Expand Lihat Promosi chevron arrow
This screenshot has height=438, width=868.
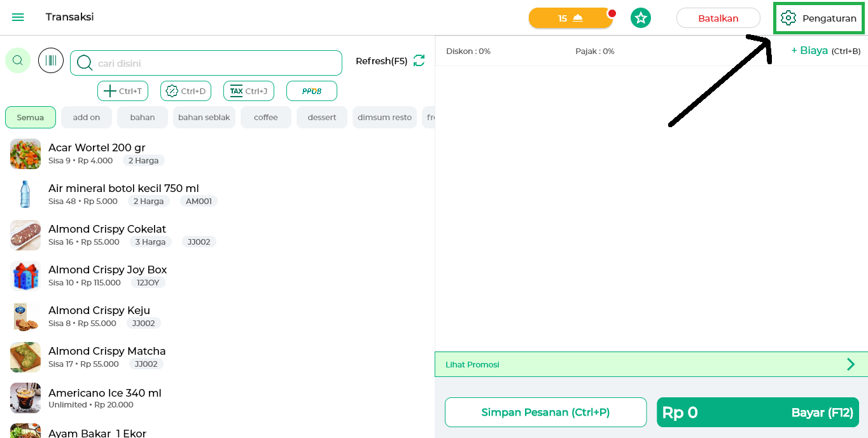(851, 364)
